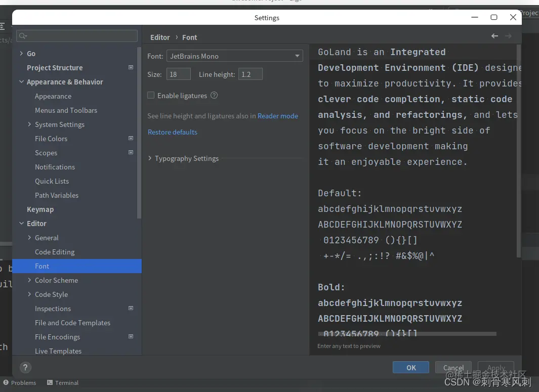Click the 'Bold:' line in the preview
The width and height of the screenshot is (539, 392).
(331, 287)
